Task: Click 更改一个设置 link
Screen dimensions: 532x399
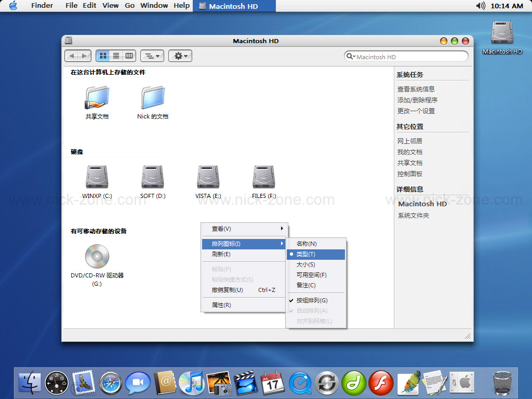Action: (x=416, y=111)
